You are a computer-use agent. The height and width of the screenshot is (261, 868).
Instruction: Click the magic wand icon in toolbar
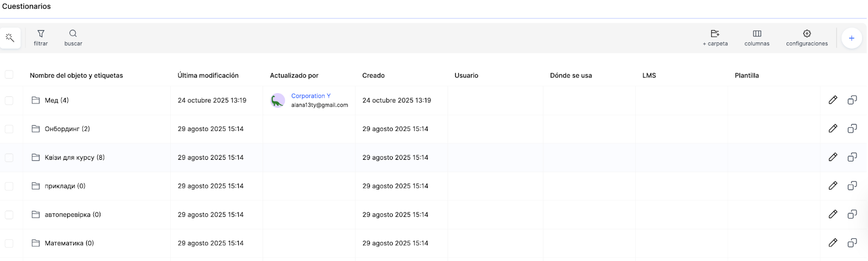click(x=10, y=38)
